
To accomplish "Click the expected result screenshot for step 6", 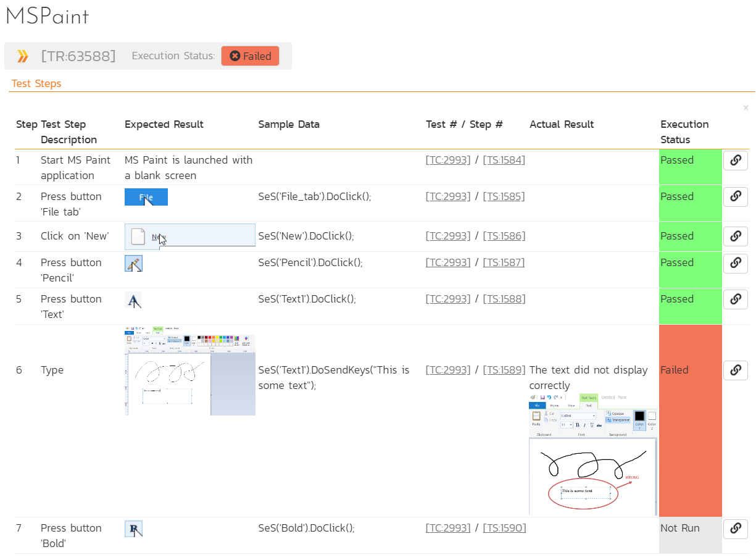I will click(189, 370).
